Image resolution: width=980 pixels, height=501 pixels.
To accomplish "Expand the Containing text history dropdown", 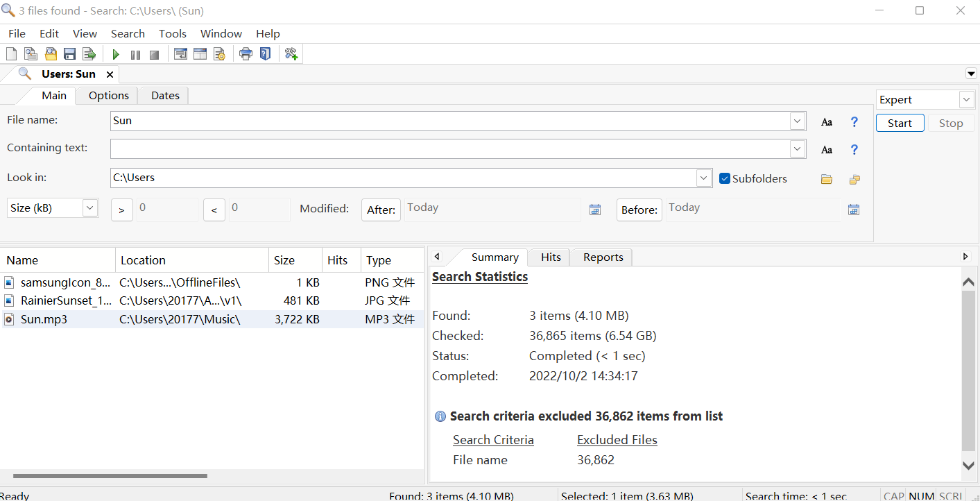I will (798, 148).
